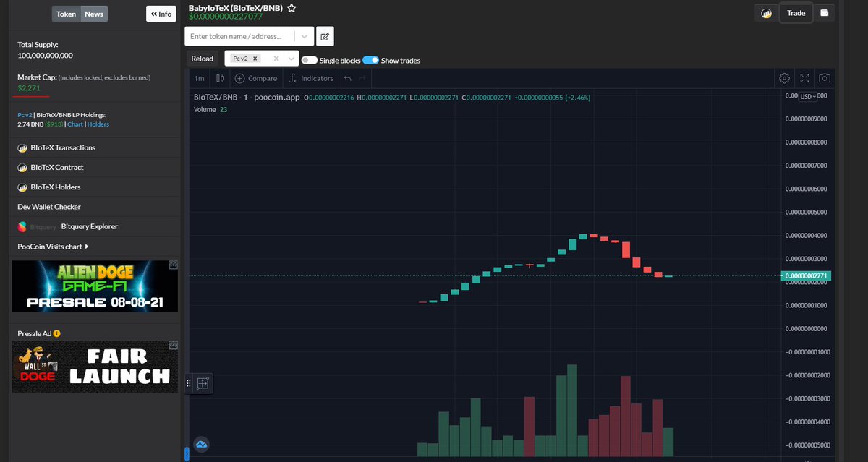Open chart settings gear
This screenshot has height=462, width=868.
pyautogui.click(x=784, y=78)
